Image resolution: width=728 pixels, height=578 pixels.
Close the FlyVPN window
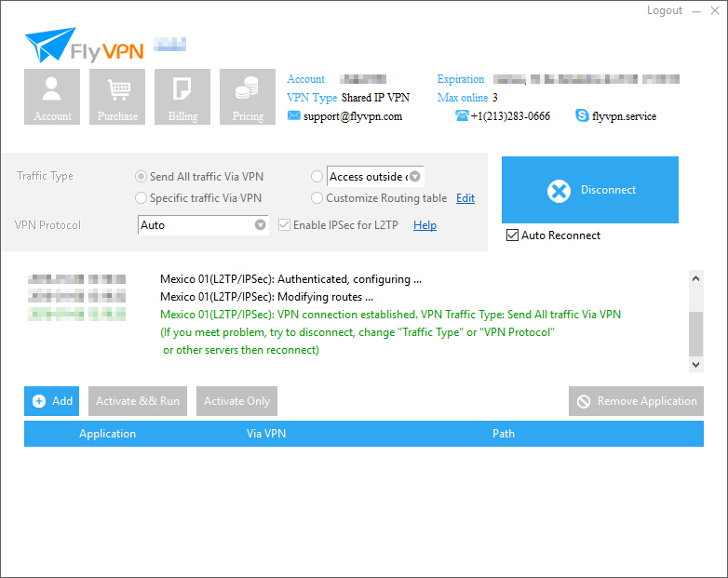click(715, 10)
